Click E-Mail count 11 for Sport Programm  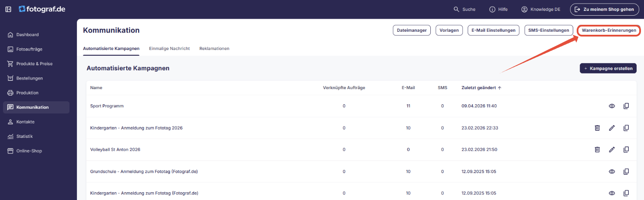tap(408, 106)
